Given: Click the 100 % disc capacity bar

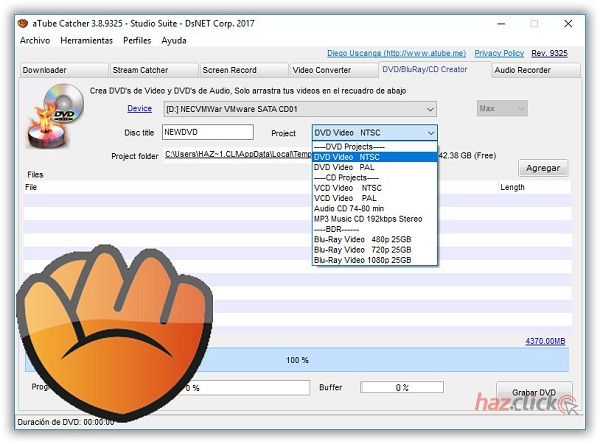Looking at the screenshot, I should click(x=297, y=360).
